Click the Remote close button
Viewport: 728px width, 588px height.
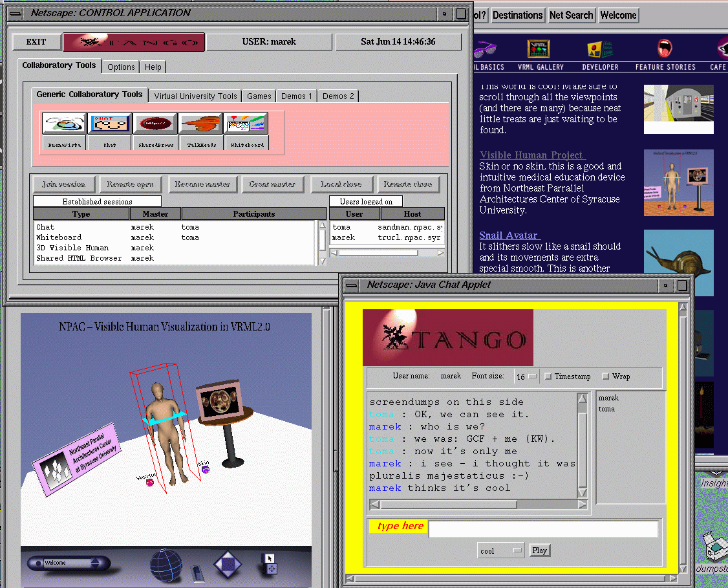408,184
